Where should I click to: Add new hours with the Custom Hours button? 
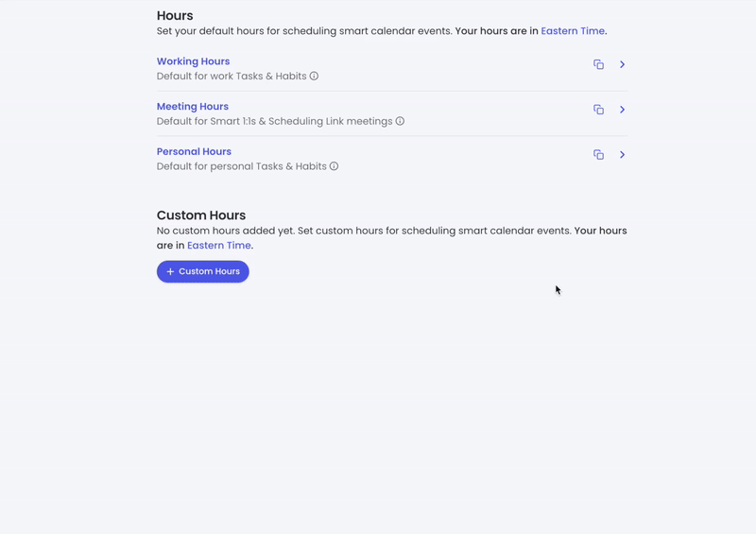(x=203, y=271)
